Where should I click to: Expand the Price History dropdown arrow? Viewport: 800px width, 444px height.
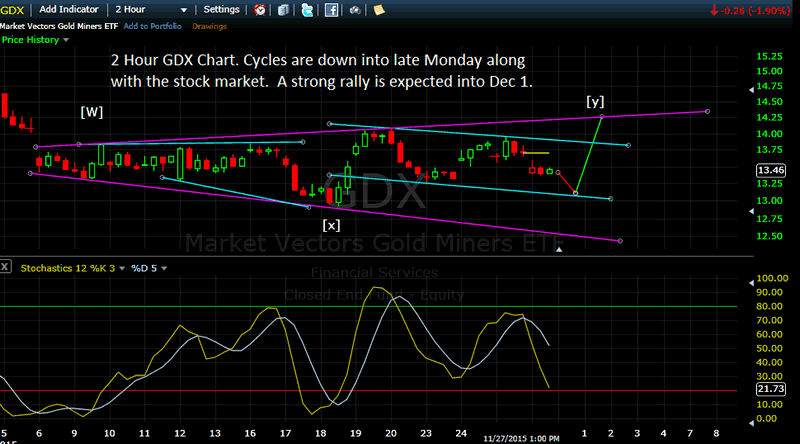[x=64, y=41]
